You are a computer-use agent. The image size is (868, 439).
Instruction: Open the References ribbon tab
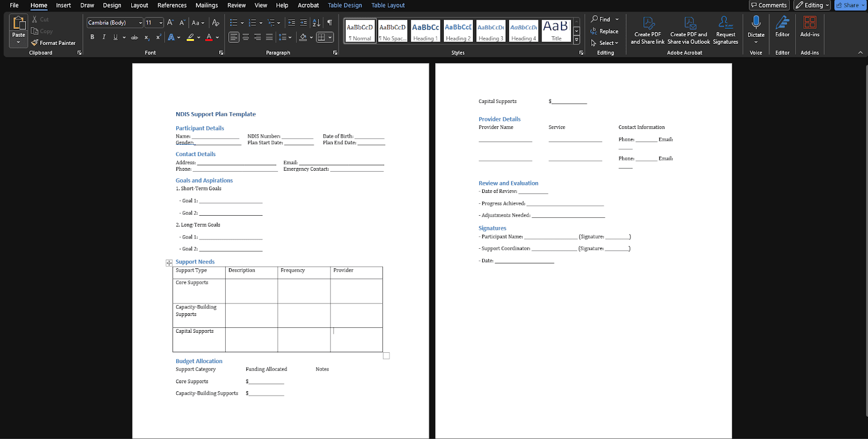tap(172, 5)
